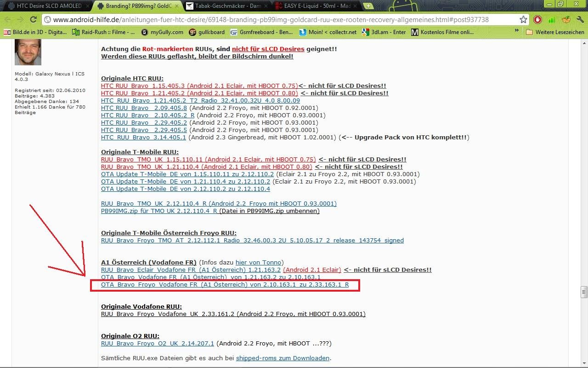Open HTC RUU Bravo 1.21.405.2 Eclair link
This screenshot has width=588, height=368.
(199, 93)
